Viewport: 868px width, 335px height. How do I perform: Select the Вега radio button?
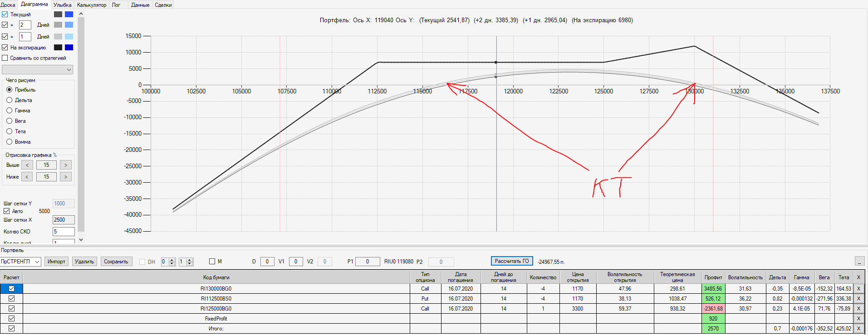click(9, 121)
